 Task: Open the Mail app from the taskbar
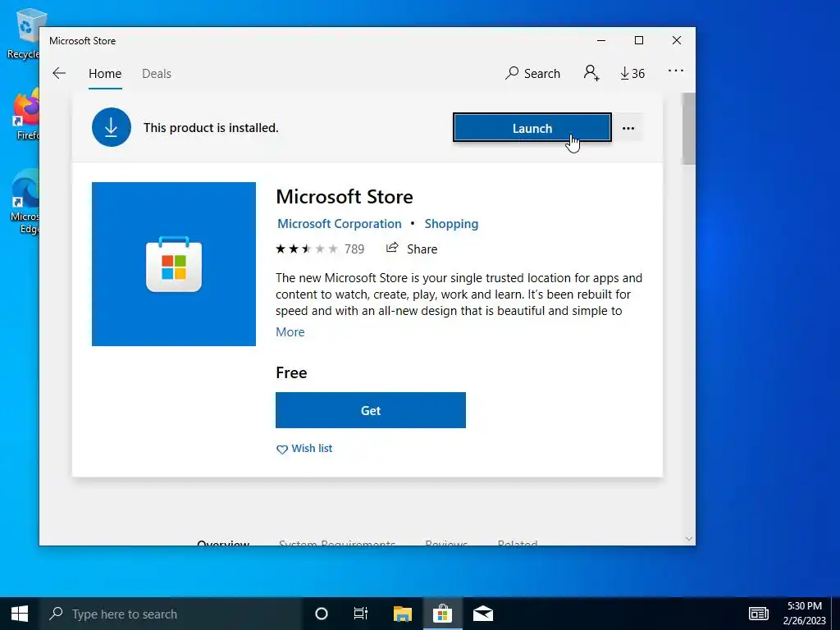click(x=483, y=614)
